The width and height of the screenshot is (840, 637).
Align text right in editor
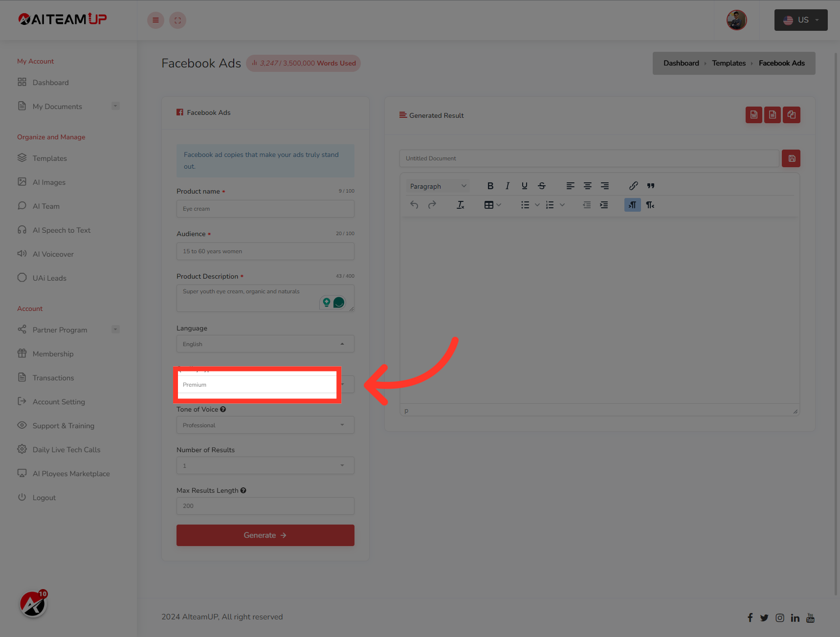pos(604,186)
